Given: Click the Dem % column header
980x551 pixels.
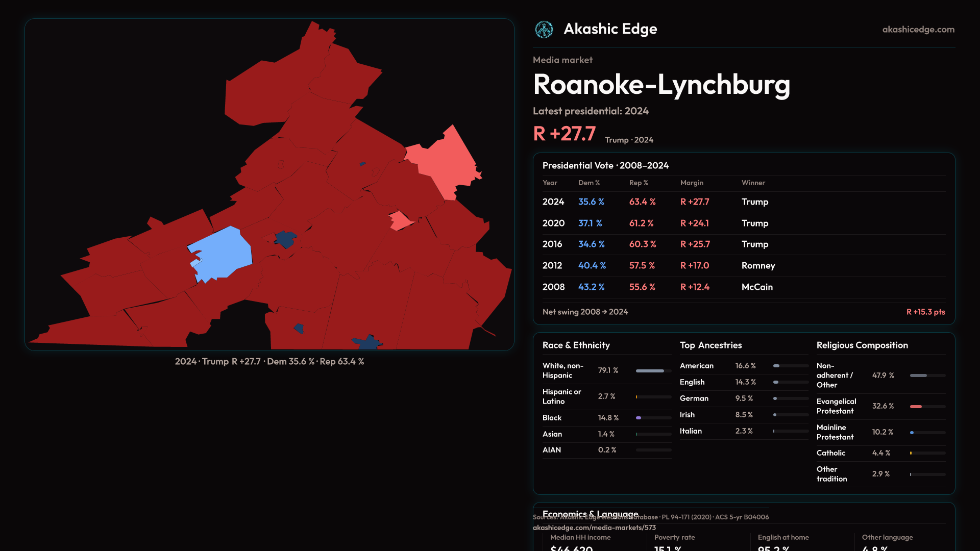Looking at the screenshot, I should coord(589,183).
